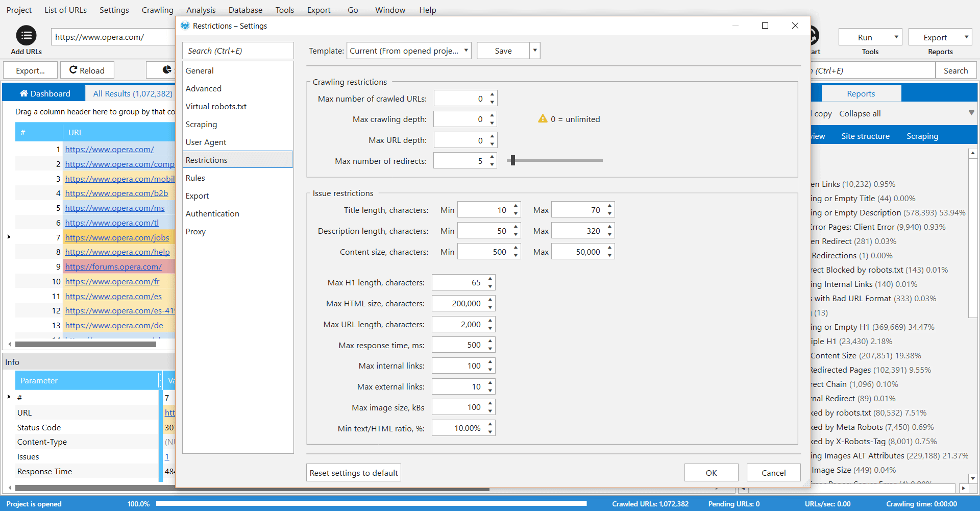Click the warning icon beside unlimited note
980x511 pixels.
[543, 119]
